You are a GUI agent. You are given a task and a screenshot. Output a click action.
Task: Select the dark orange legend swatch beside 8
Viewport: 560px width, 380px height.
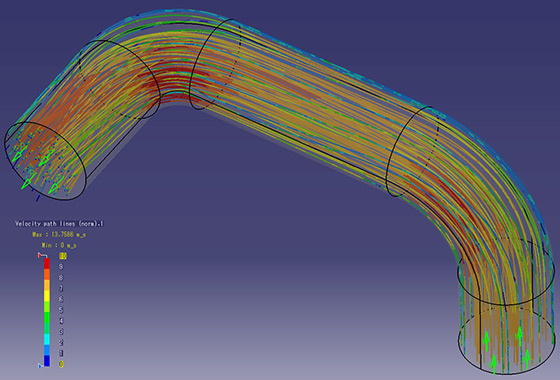[47, 274]
